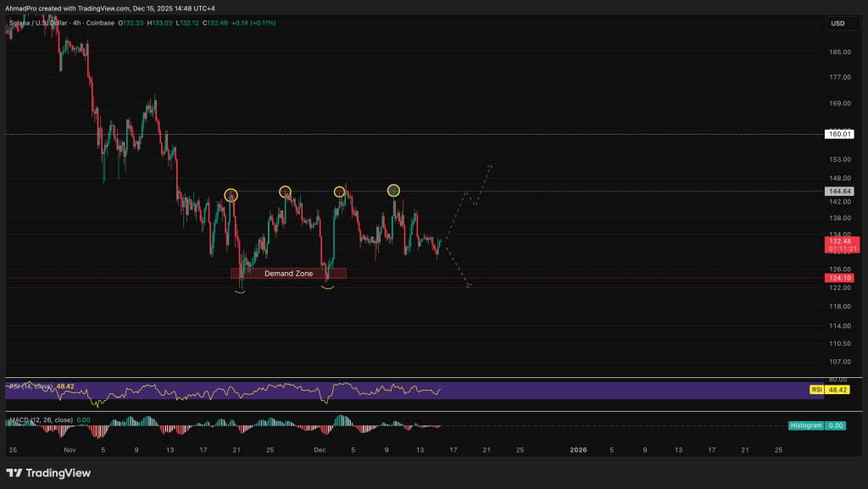This screenshot has height=489, width=868.
Task: Click the 160.01 price level label
Action: (x=841, y=134)
